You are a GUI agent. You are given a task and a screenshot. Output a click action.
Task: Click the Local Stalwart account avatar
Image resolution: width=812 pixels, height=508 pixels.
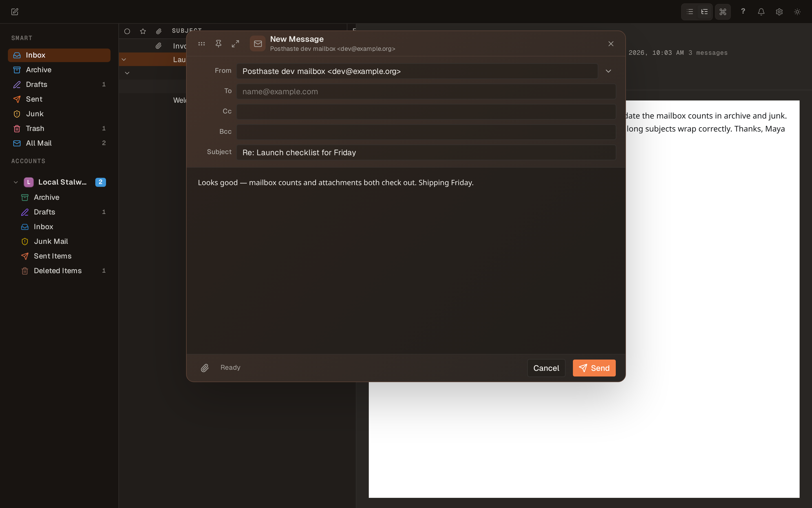click(x=28, y=182)
